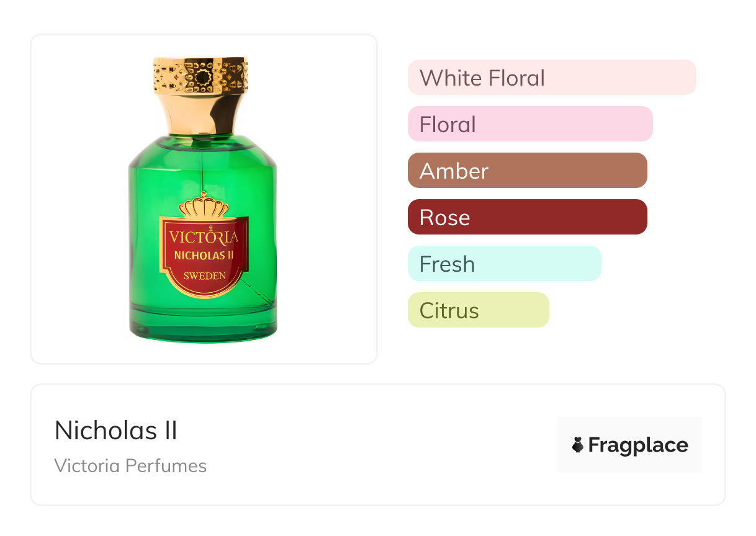Viewport: 756px width, 536px height.
Task: Open the Victoria Perfumes brand link
Action: pyautogui.click(x=130, y=465)
